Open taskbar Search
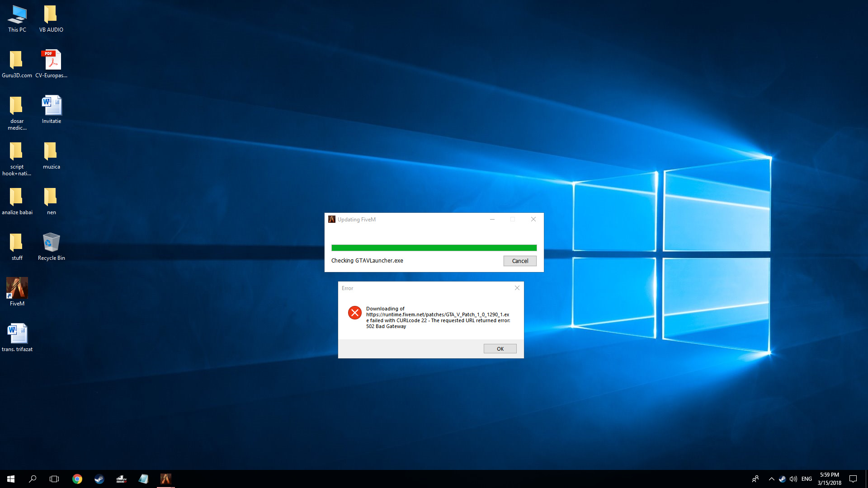The image size is (868, 488). (x=33, y=479)
